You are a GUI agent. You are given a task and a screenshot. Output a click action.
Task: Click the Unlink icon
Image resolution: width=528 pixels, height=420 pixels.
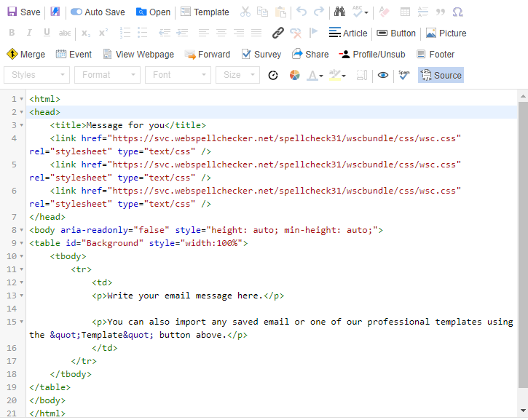pyautogui.click(x=296, y=33)
